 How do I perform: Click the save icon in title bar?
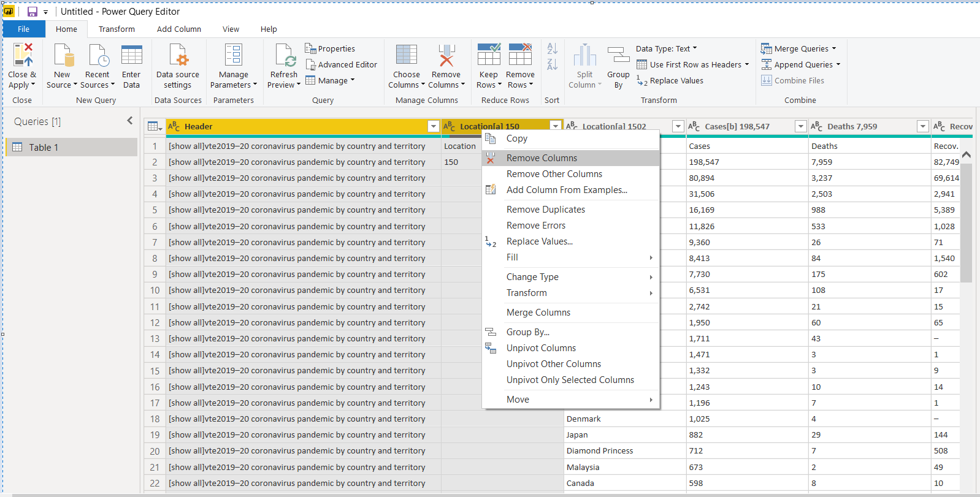click(33, 12)
